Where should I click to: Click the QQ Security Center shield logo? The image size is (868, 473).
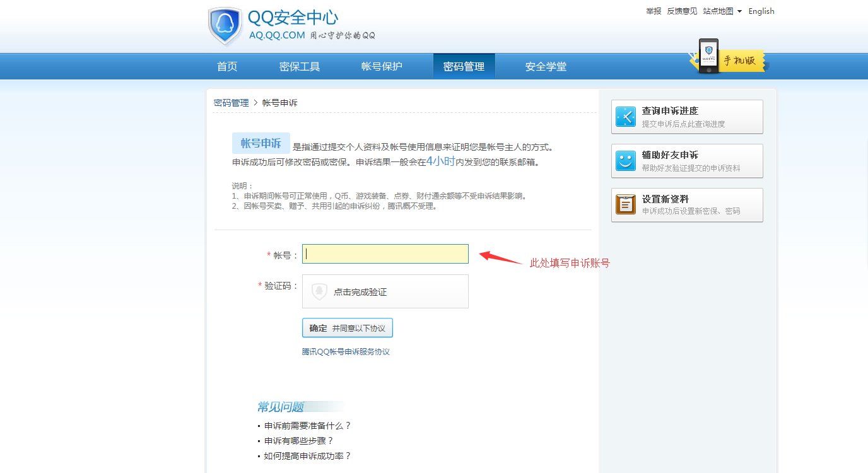click(x=225, y=26)
